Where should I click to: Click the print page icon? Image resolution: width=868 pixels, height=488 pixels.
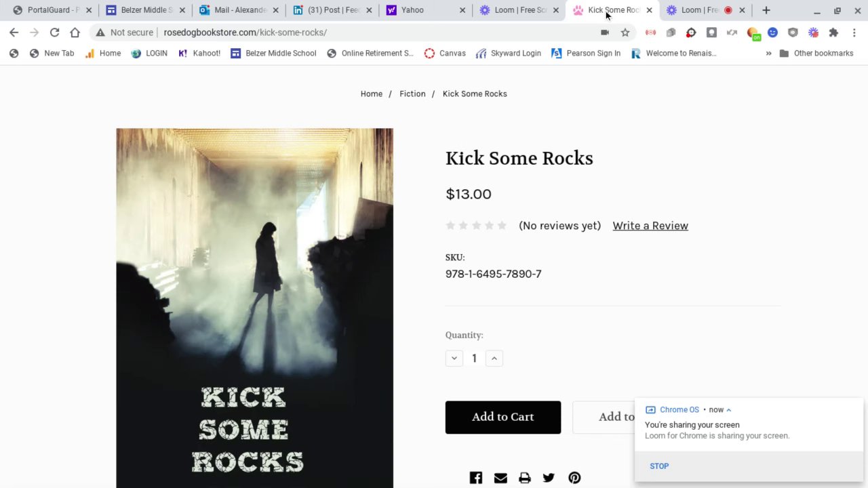point(525,478)
